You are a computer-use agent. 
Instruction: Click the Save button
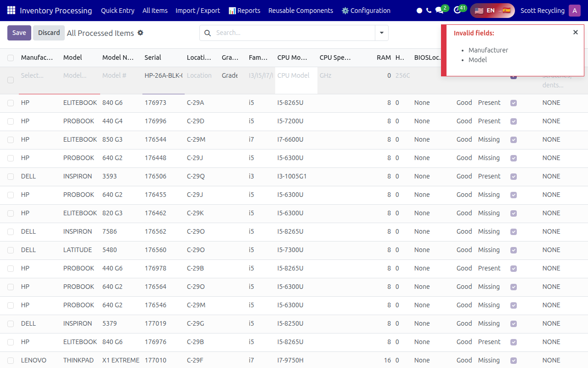pyautogui.click(x=19, y=33)
